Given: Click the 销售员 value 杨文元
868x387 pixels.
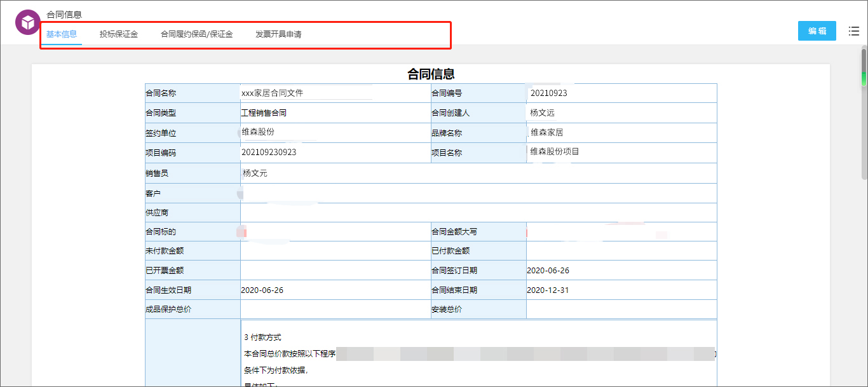Looking at the screenshot, I should (x=255, y=173).
